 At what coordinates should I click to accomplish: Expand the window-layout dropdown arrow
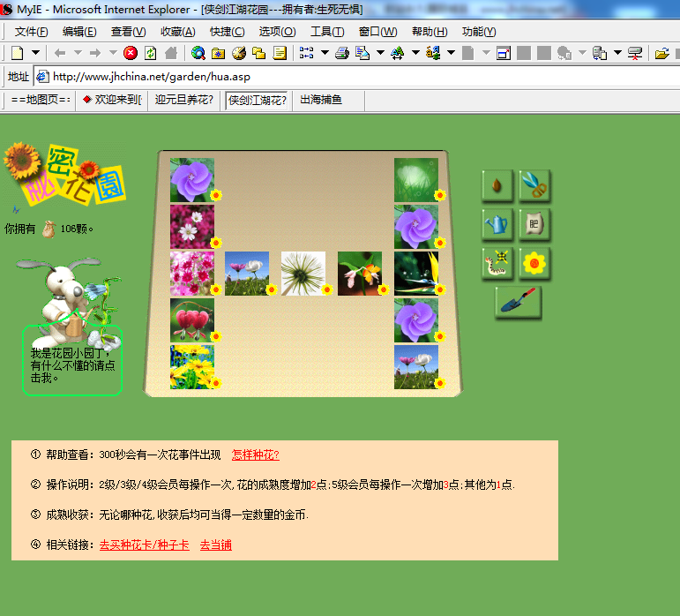(x=325, y=52)
